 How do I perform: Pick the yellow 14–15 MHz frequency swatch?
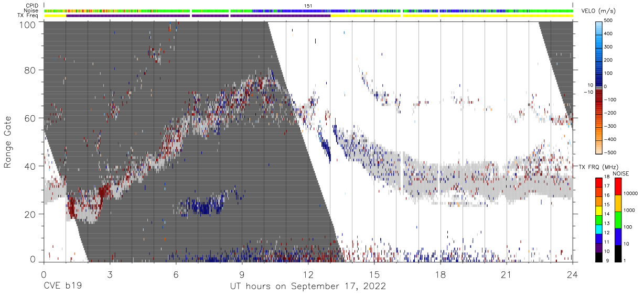[599, 210]
